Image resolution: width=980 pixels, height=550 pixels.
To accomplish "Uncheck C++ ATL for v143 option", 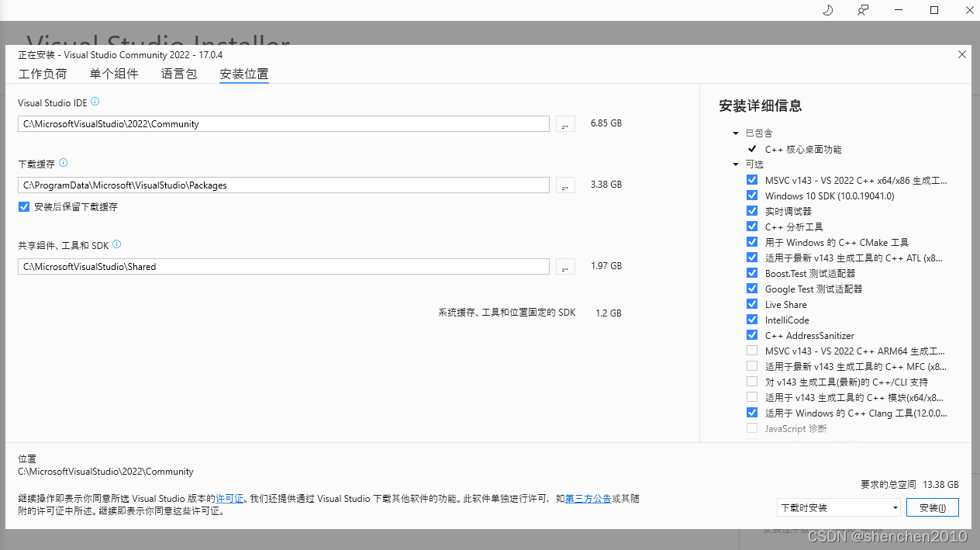I will [752, 258].
